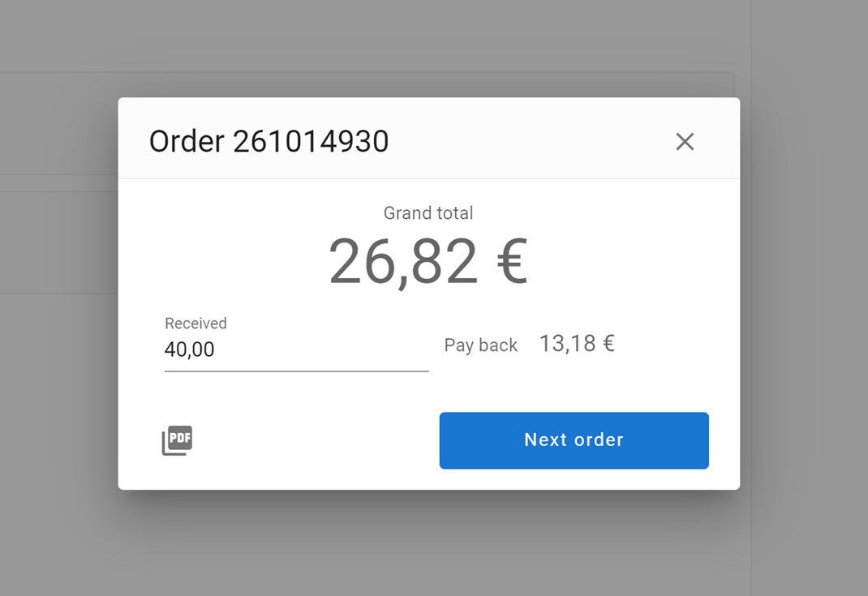The height and width of the screenshot is (596, 868).
Task: Click the digits 26 in the total
Action: pyautogui.click(x=357, y=262)
